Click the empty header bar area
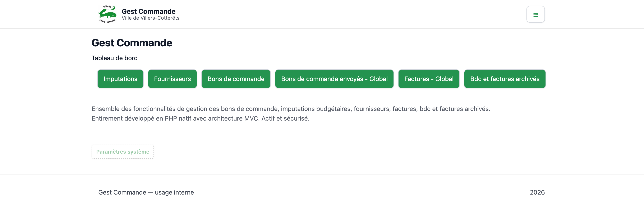The width and height of the screenshot is (644, 224). pyautogui.click(x=350, y=14)
